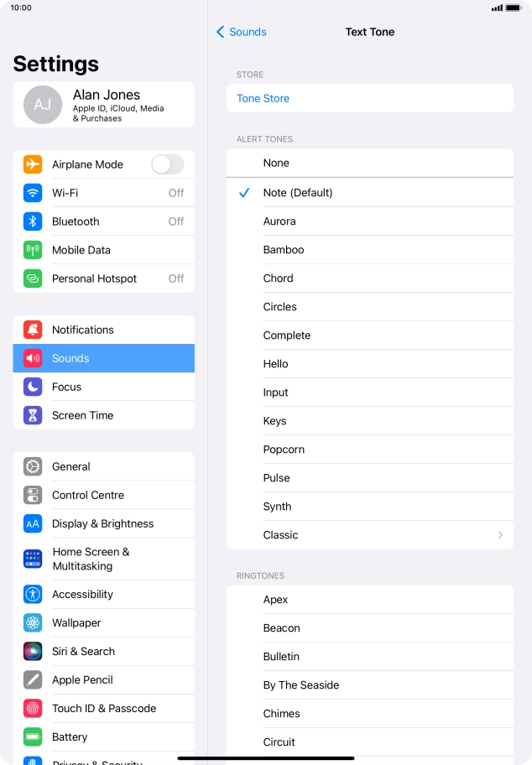The height and width of the screenshot is (765, 532).
Task: Tap the Accessibility icon
Action: coord(33,594)
